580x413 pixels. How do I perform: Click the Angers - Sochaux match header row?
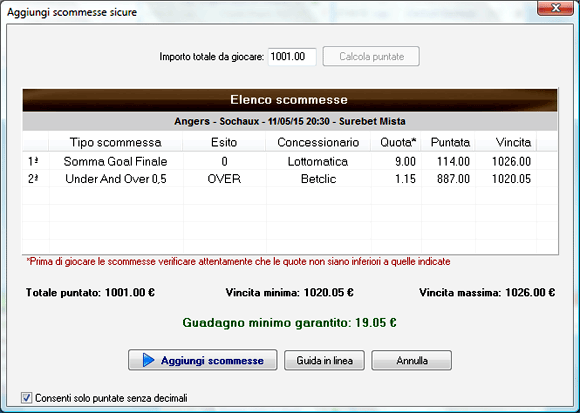290,121
